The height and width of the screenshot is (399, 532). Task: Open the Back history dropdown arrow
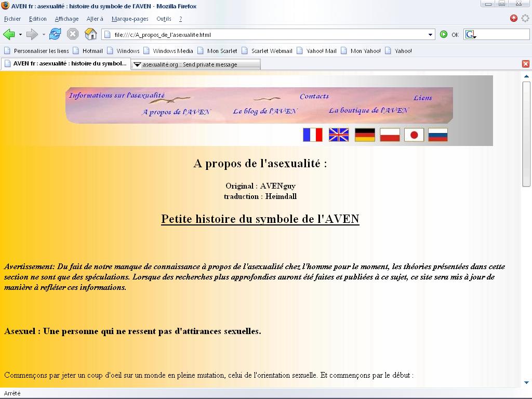coord(20,35)
